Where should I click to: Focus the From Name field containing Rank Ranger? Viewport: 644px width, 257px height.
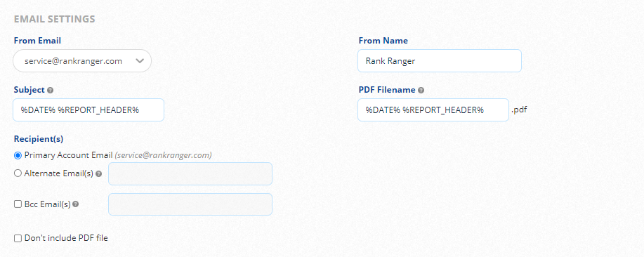tap(440, 61)
